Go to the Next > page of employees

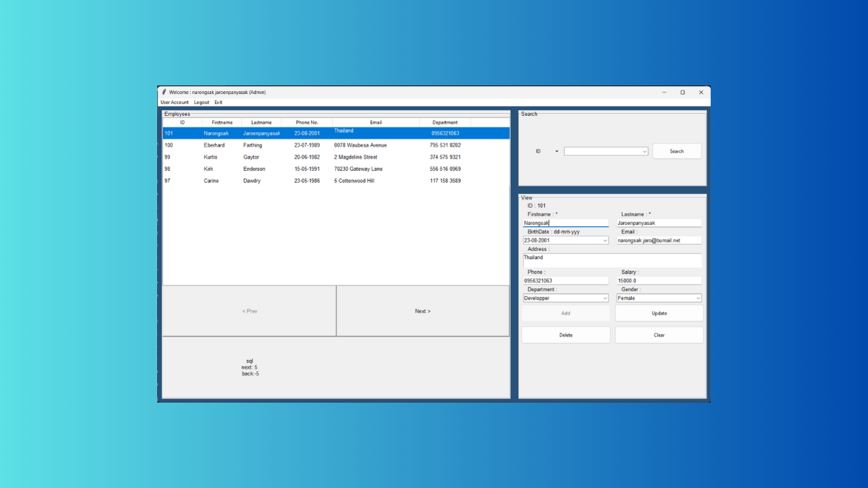pyautogui.click(x=423, y=311)
